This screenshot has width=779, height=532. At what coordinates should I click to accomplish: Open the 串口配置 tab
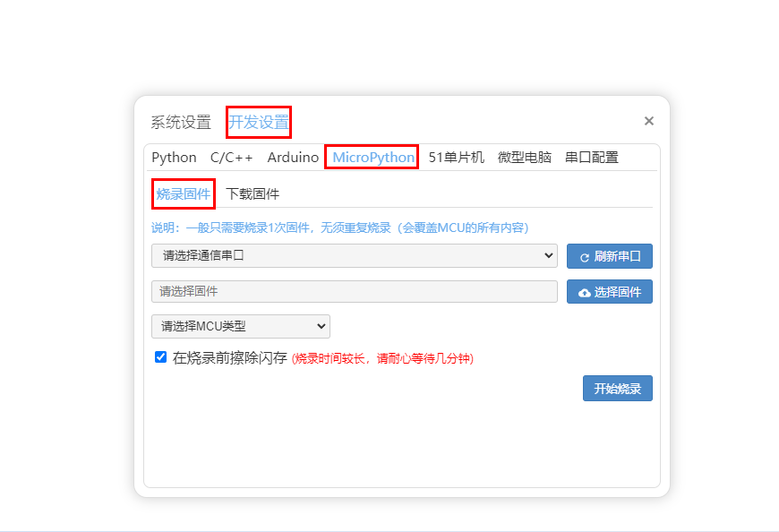click(592, 158)
